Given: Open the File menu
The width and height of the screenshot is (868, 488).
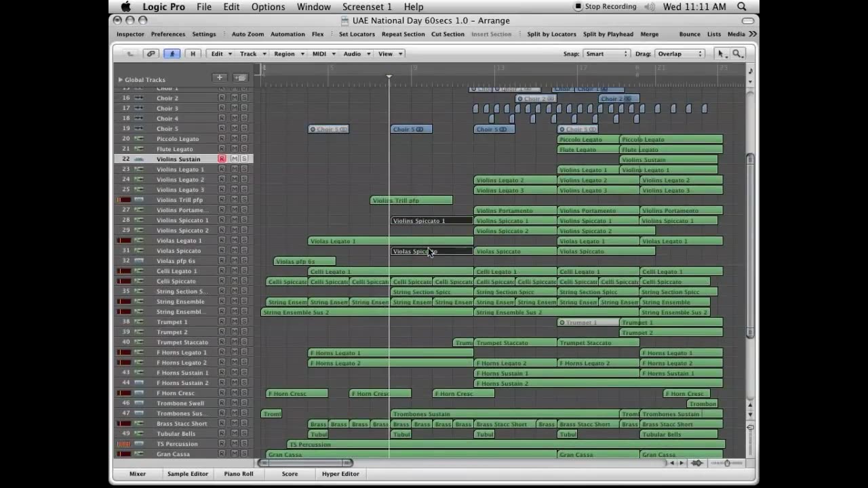Looking at the screenshot, I should pos(204,7).
